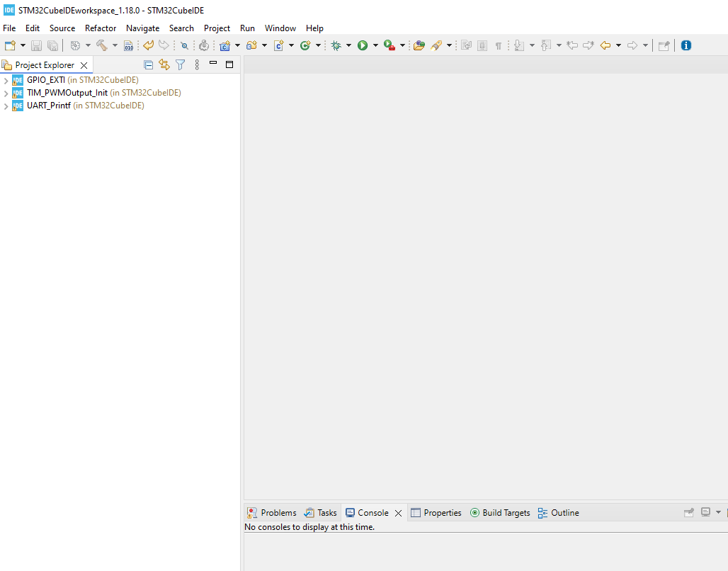
Task: Switch to the Properties tab
Action: (x=436, y=512)
